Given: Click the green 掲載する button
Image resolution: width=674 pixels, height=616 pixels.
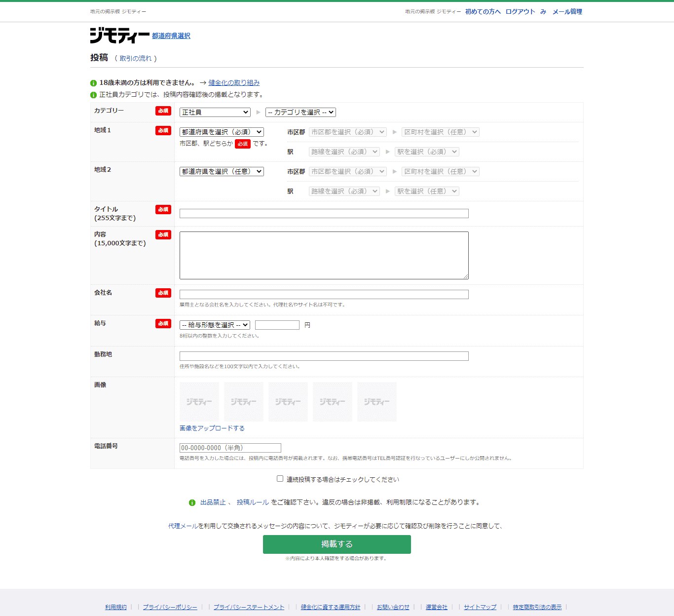Looking at the screenshot, I should (337, 544).
